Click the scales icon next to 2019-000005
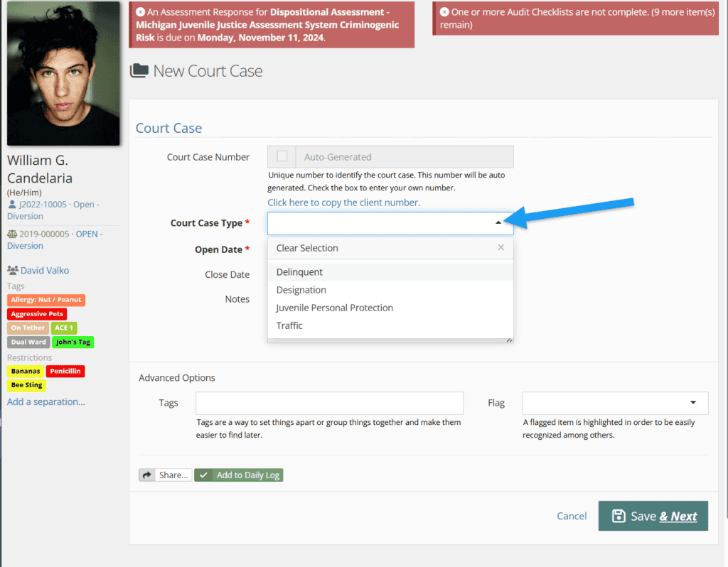This screenshot has width=728, height=567. (11, 234)
